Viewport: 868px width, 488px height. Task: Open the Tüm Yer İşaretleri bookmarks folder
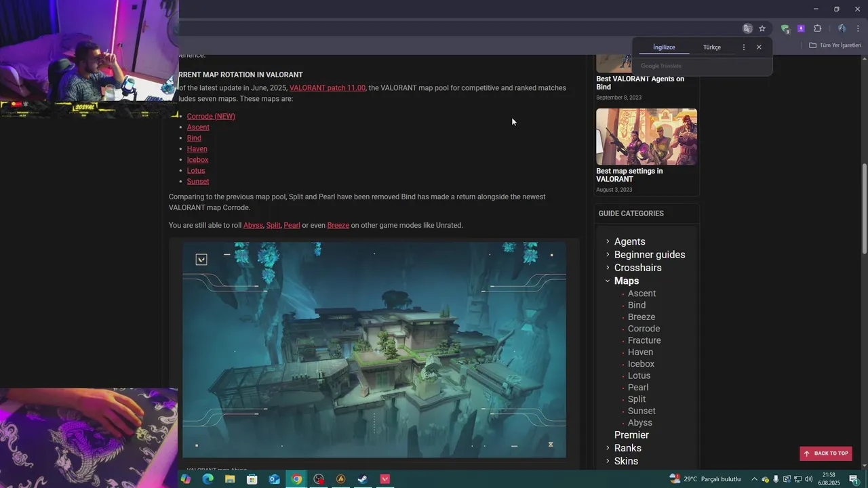[x=835, y=45]
